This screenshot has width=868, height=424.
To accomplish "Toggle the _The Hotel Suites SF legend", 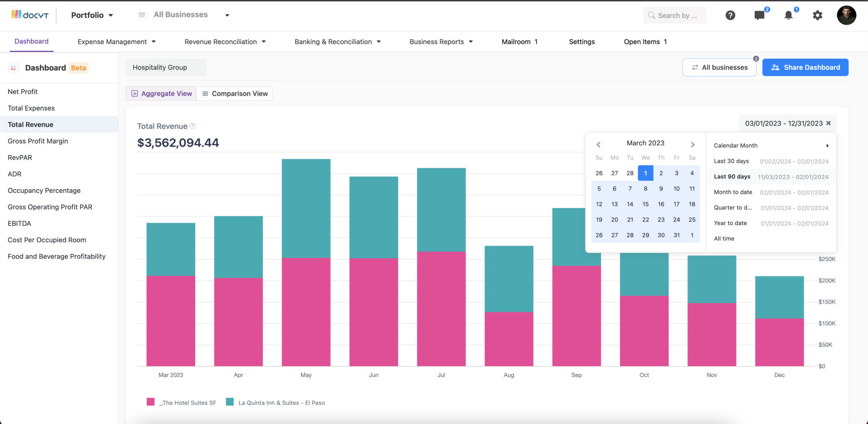I will point(188,402).
